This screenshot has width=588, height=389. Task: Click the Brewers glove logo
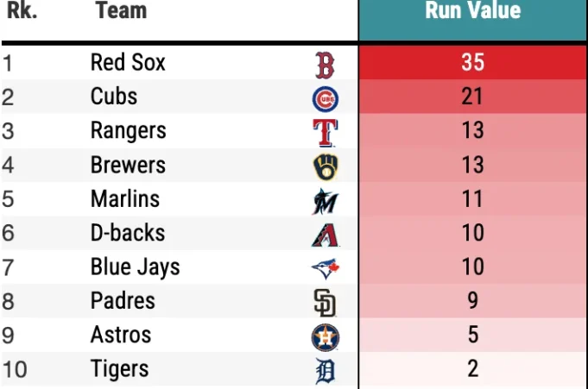click(325, 166)
